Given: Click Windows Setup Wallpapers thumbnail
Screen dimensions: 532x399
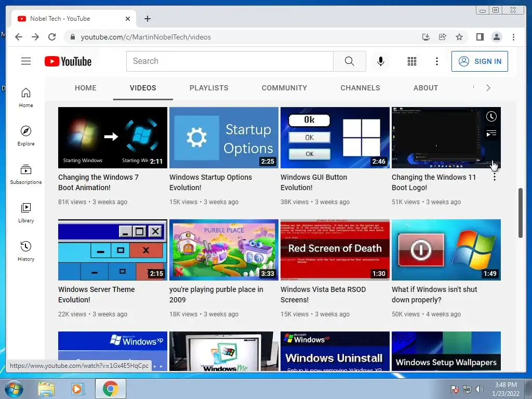Looking at the screenshot, I should pyautogui.click(x=446, y=351).
